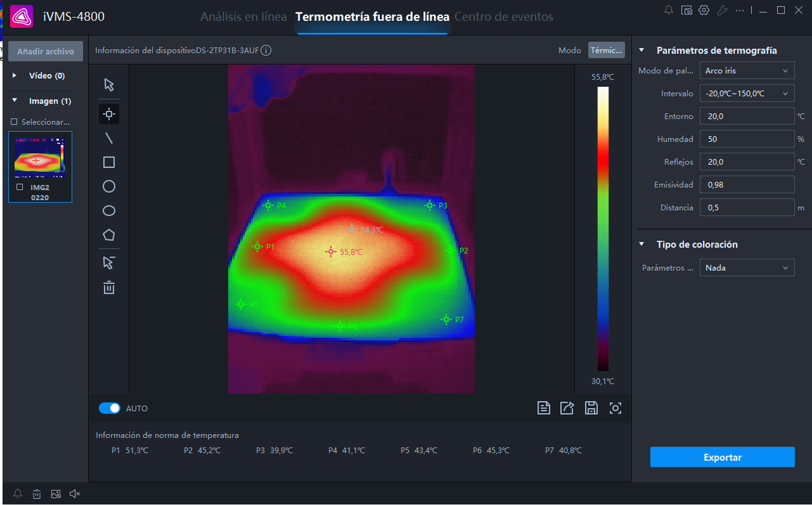Collapse Parámetros de termografía section
The image size is (812, 505).
[x=642, y=50]
